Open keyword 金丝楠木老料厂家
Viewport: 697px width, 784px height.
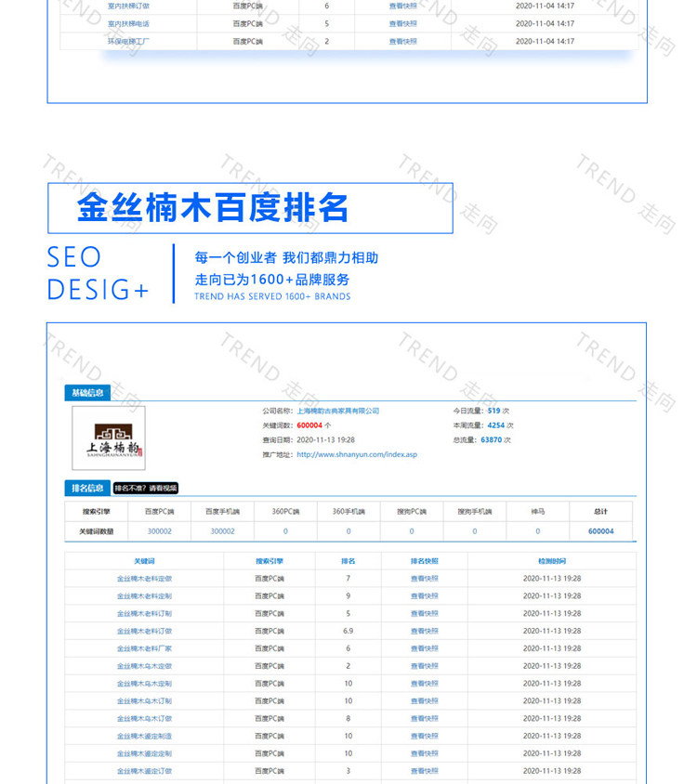[x=145, y=649]
